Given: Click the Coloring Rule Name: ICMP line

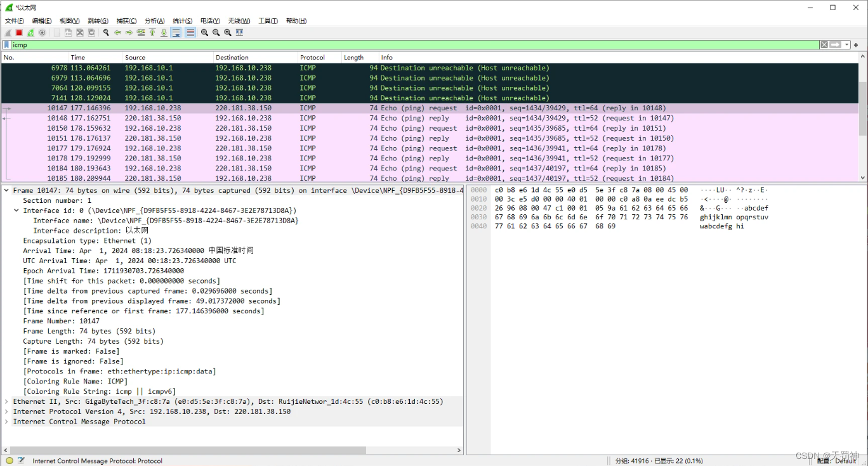Looking at the screenshot, I should coord(75,381).
